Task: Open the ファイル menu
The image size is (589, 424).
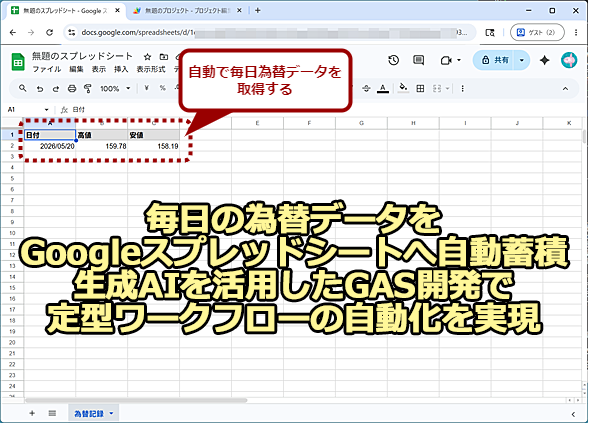Action: [47, 69]
